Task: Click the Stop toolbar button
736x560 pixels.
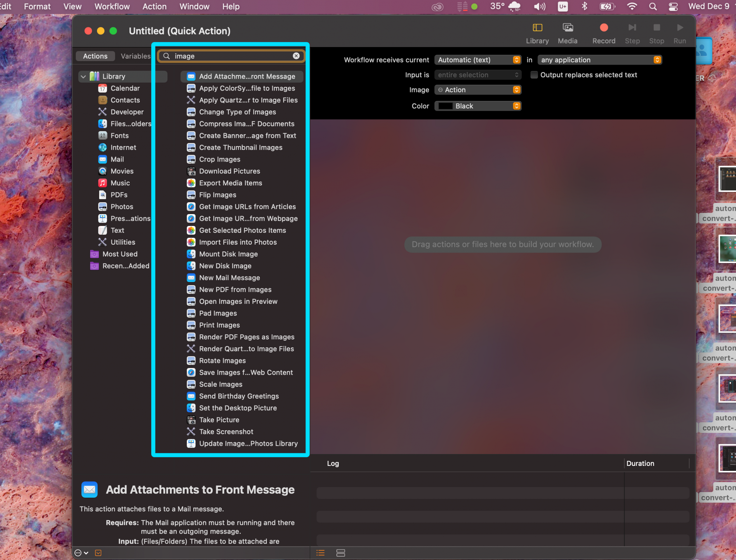Action: point(657,28)
